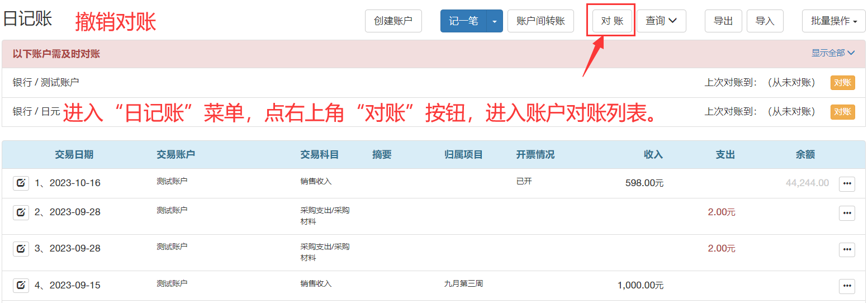This screenshot has height=303, width=868.
Task: Click 对账 badge for 银行 / 测试账户
Action: (x=842, y=83)
